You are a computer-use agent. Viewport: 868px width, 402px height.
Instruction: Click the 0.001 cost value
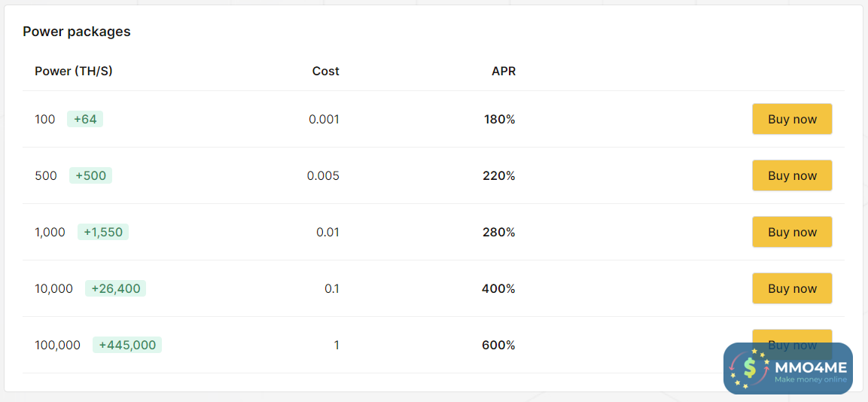pyautogui.click(x=324, y=119)
